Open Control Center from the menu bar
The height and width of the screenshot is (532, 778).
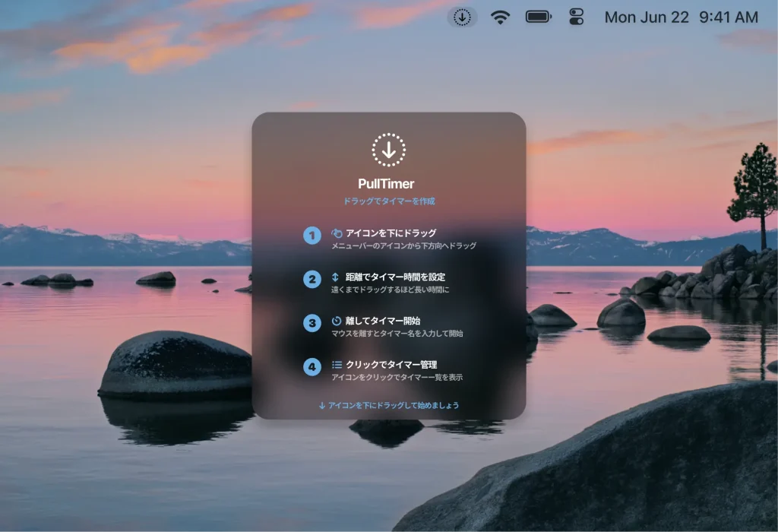(577, 17)
